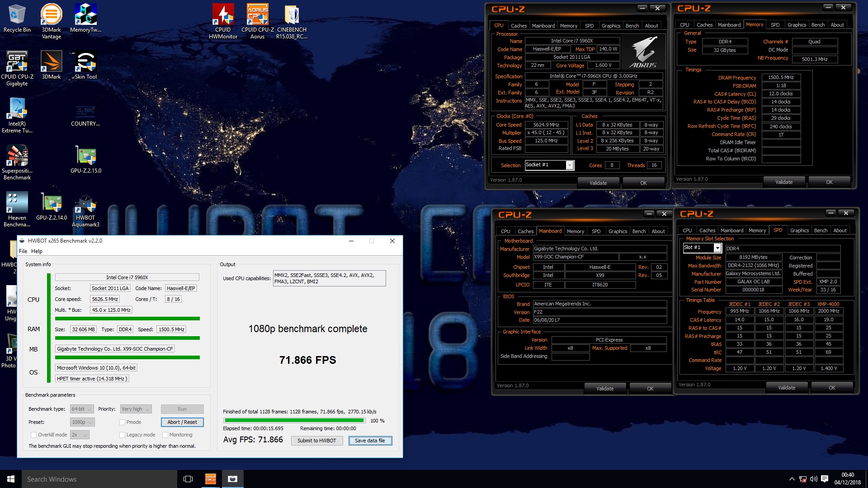Show hidden system tray icons
Image resolution: width=868 pixels, height=488 pixels.
click(x=792, y=479)
